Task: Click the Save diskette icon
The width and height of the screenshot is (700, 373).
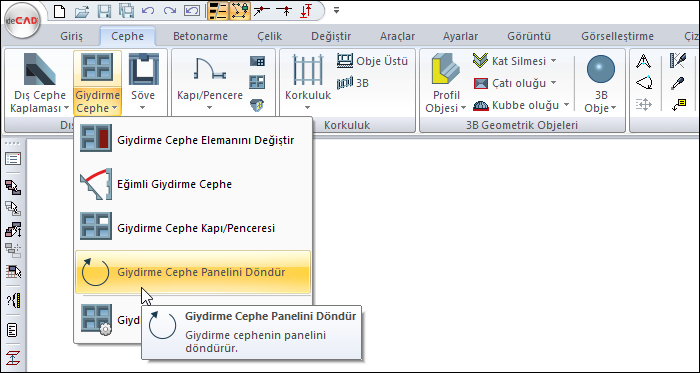Action: pos(104,11)
